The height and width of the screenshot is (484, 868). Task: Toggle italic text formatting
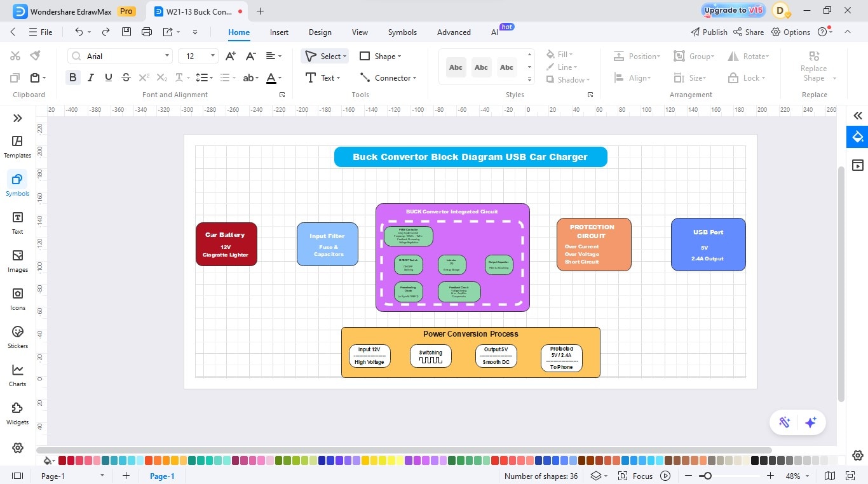click(x=91, y=77)
